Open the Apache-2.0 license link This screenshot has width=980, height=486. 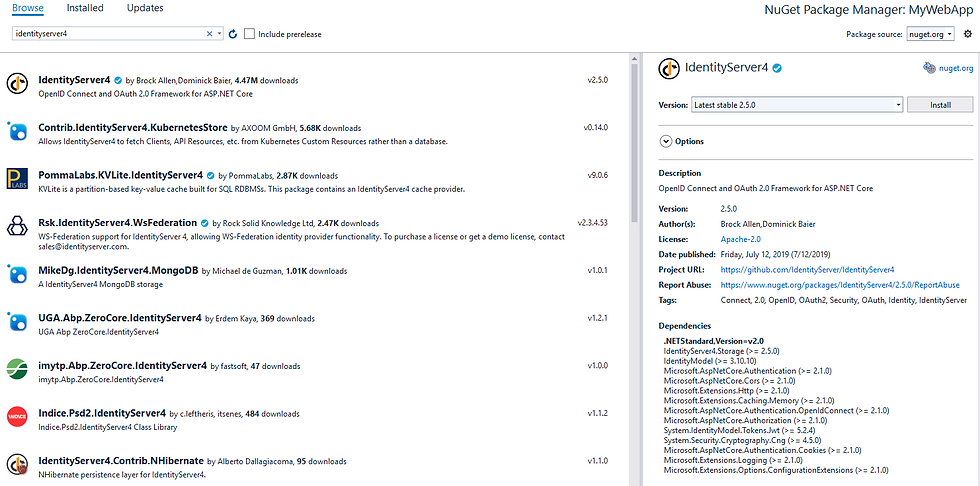click(x=741, y=239)
